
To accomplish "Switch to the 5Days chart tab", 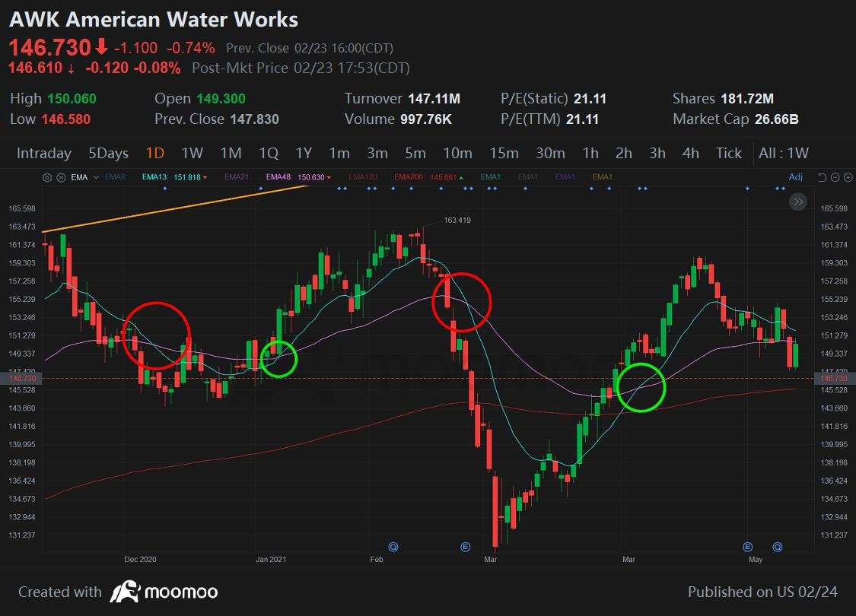I will click(109, 154).
